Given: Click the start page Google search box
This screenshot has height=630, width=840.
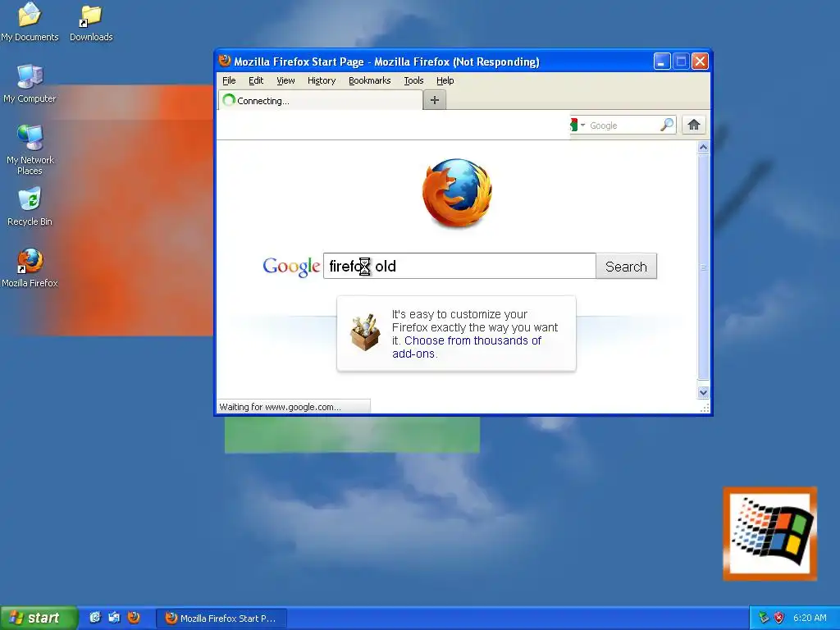Looking at the screenshot, I should pos(459,267).
